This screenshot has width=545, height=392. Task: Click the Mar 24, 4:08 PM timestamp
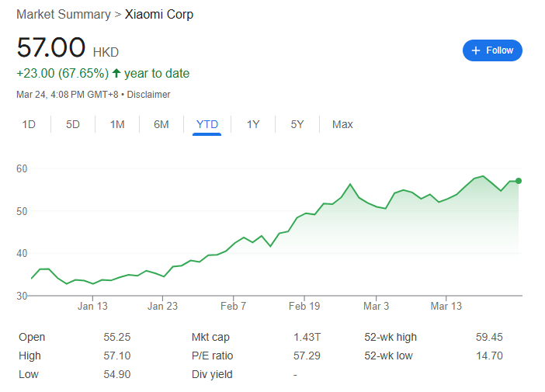(x=68, y=95)
